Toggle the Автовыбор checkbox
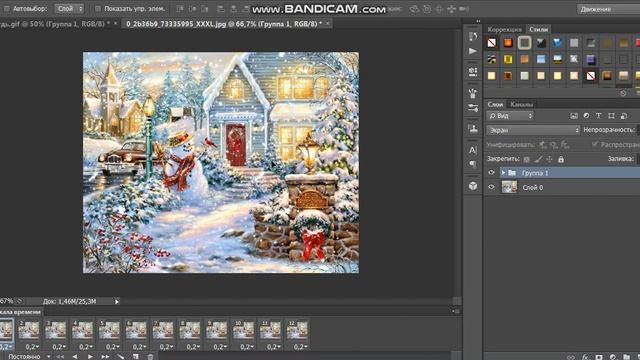This screenshot has height=360, width=640. click(7, 9)
